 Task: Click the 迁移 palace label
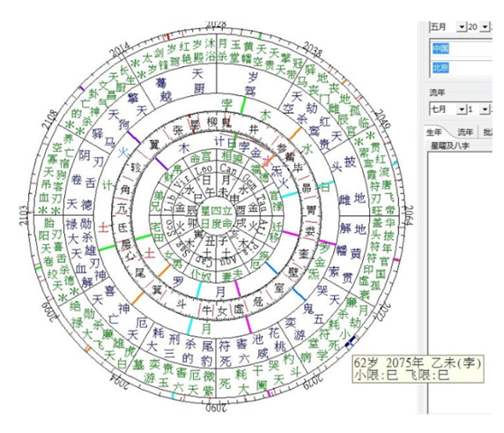coord(276,231)
